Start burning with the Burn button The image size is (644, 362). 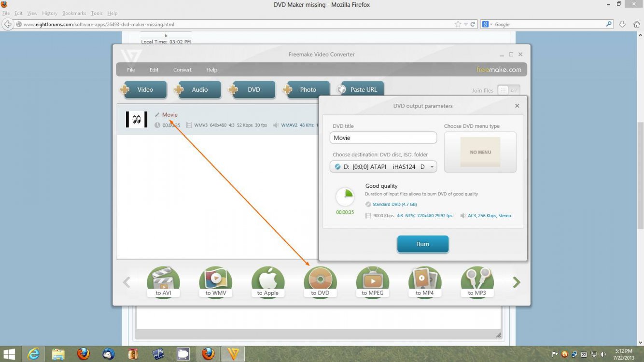tap(423, 244)
